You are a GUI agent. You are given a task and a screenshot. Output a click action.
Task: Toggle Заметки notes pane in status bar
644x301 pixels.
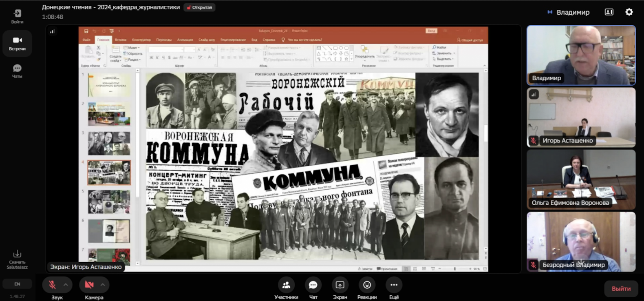pos(365,269)
